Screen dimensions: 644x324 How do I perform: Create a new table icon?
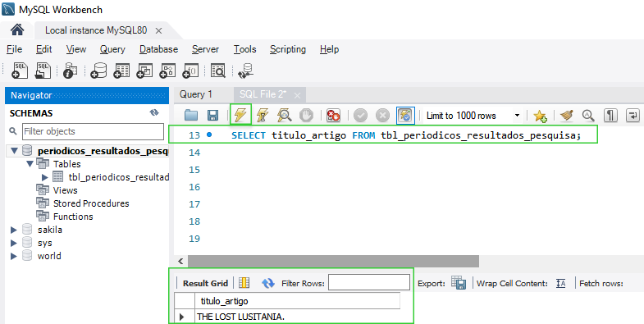[x=121, y=71]
